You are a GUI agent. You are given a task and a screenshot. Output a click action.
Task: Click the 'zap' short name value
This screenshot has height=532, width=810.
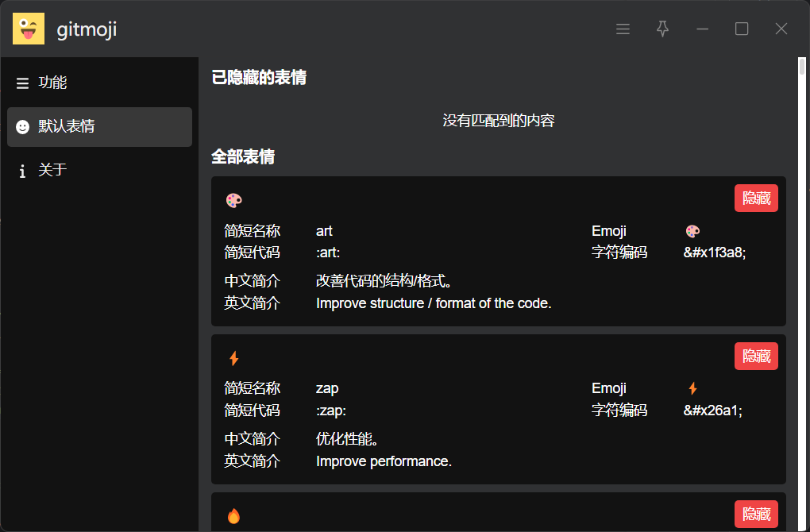pos(327,388)
